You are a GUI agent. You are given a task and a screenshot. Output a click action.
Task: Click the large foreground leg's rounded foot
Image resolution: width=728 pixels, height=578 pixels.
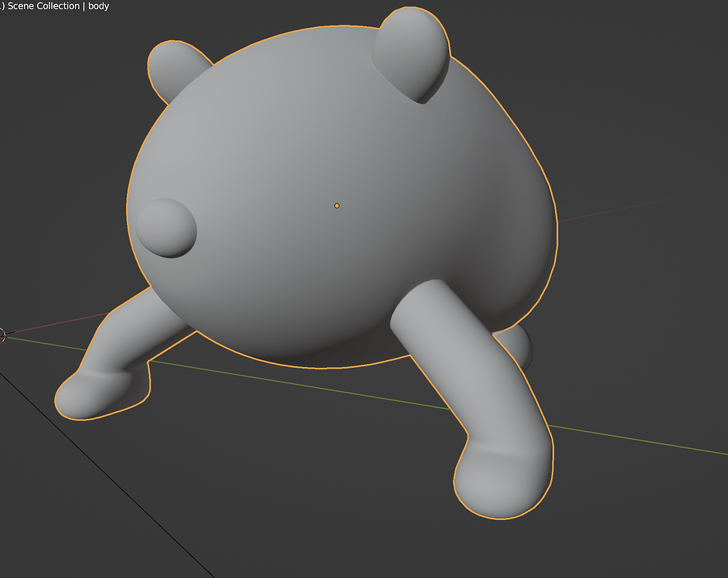pos(503,479)
